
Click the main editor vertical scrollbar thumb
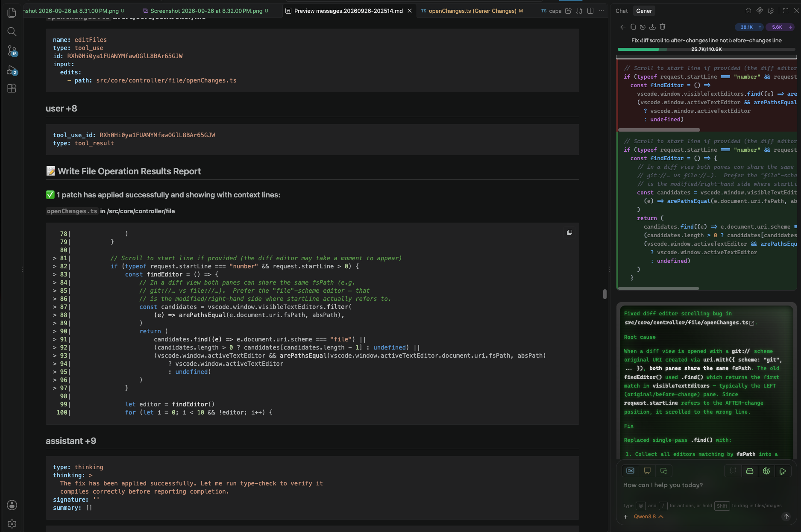pos(604,294)
